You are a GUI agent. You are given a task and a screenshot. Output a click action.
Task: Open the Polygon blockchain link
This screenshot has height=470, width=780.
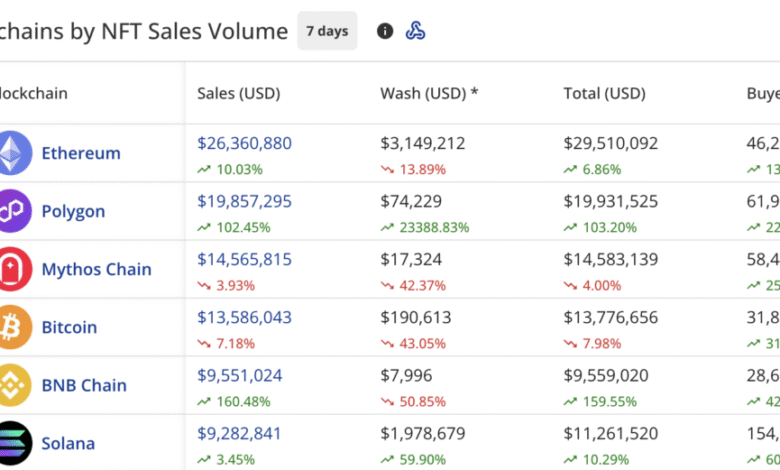[x=73, y=211]
